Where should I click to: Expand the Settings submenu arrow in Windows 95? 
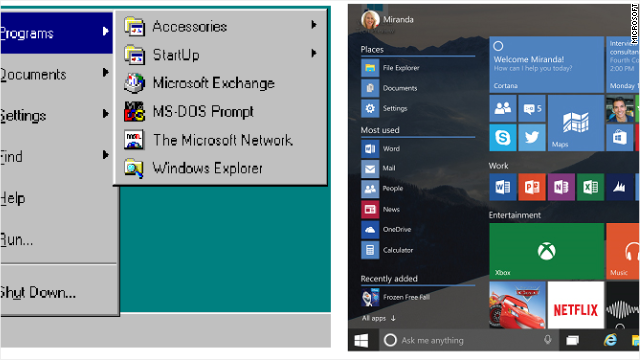point(105,113)
